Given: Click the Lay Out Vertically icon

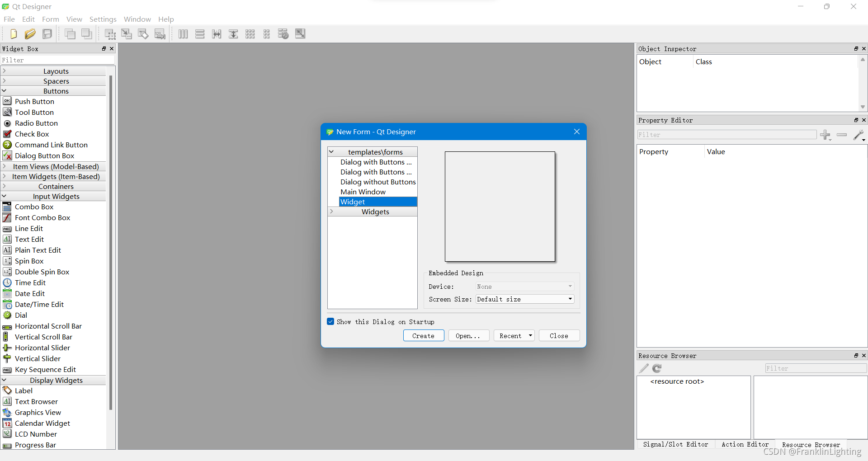Looking at the screenshot, I should 200,34.
